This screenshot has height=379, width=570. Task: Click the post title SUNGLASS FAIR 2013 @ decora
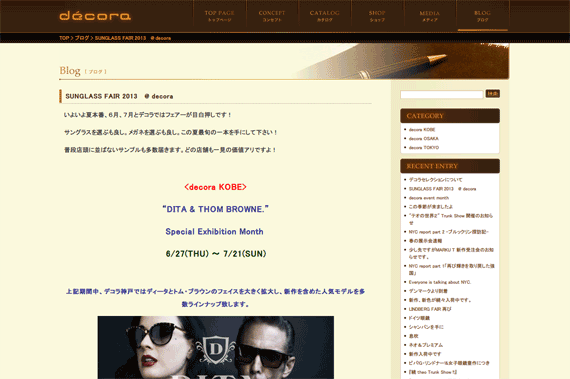119,96
